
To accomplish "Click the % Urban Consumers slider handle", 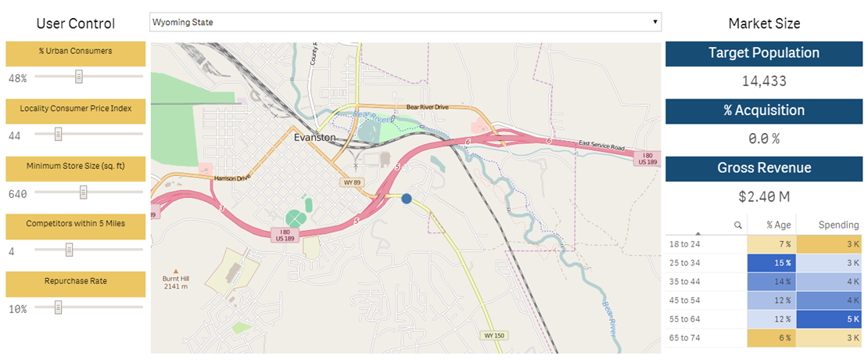I will [78, 77].
